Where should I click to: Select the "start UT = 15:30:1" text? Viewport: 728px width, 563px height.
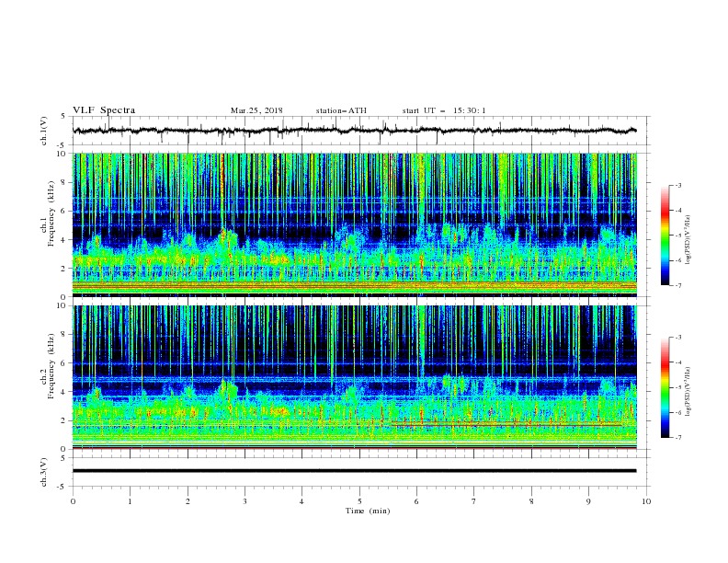(444, 110)
